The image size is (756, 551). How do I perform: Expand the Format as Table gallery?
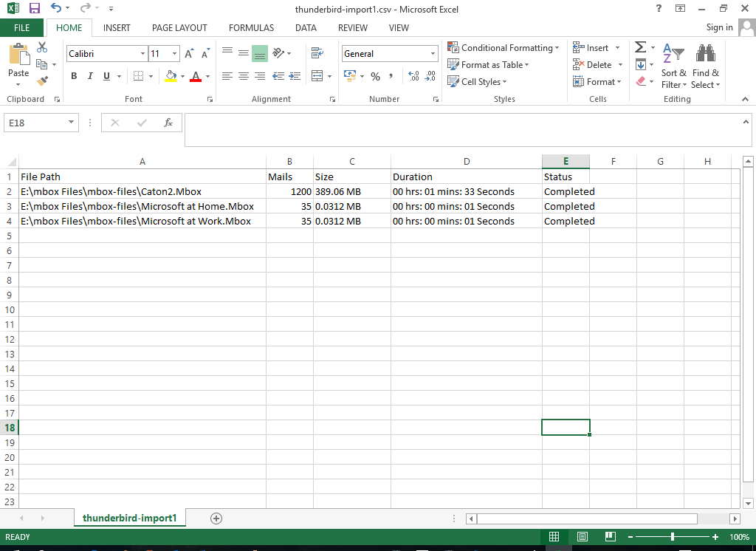pos(488,65)
